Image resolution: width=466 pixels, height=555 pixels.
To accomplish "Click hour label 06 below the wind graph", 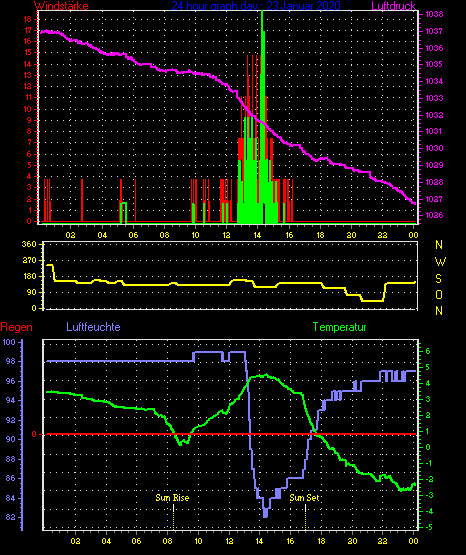I will click(x=133, y=235).
